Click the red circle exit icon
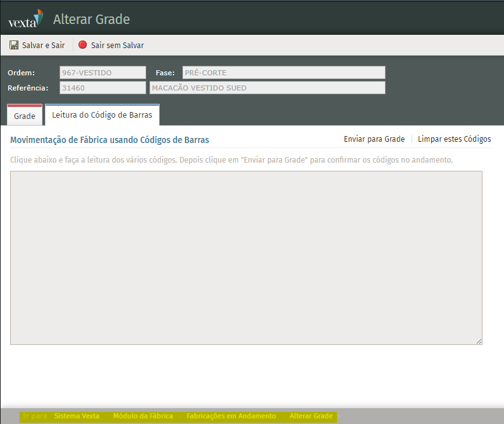 pos(82,45)
